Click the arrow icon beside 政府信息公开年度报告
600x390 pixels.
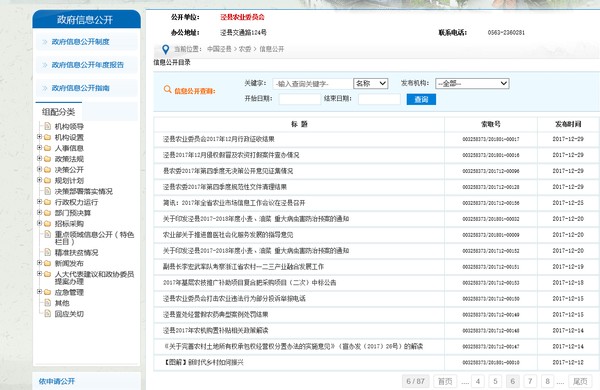click(45, 65)
